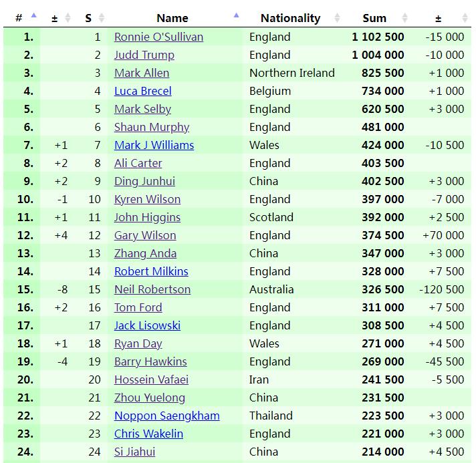Click the Sum column header label

tap(374, 18)
